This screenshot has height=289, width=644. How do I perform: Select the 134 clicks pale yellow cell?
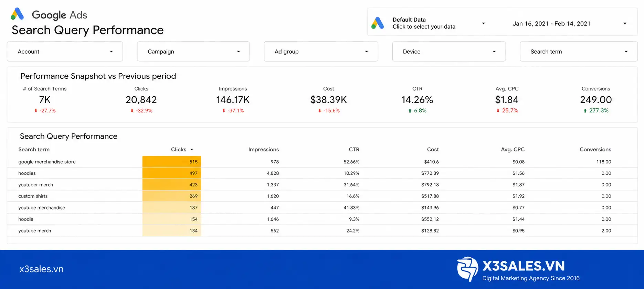click(x=172, y=231)
